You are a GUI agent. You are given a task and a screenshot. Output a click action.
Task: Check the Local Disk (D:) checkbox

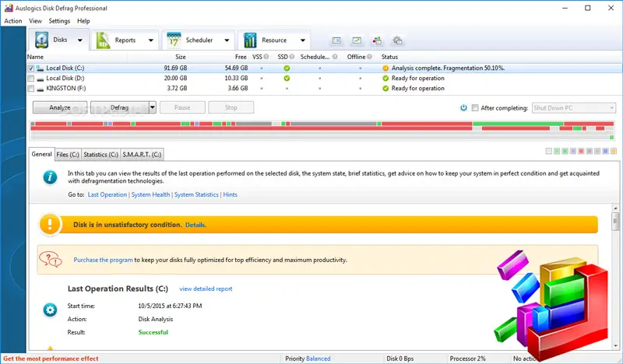tap(31, 79)
